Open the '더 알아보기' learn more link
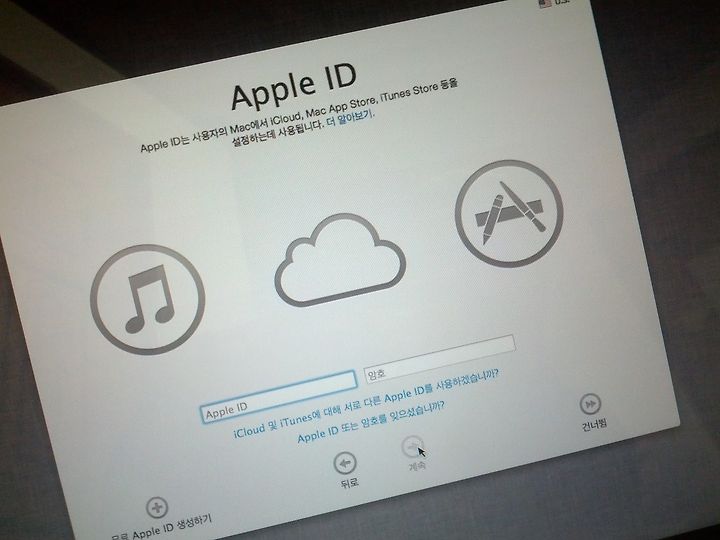 pos(350,118)
